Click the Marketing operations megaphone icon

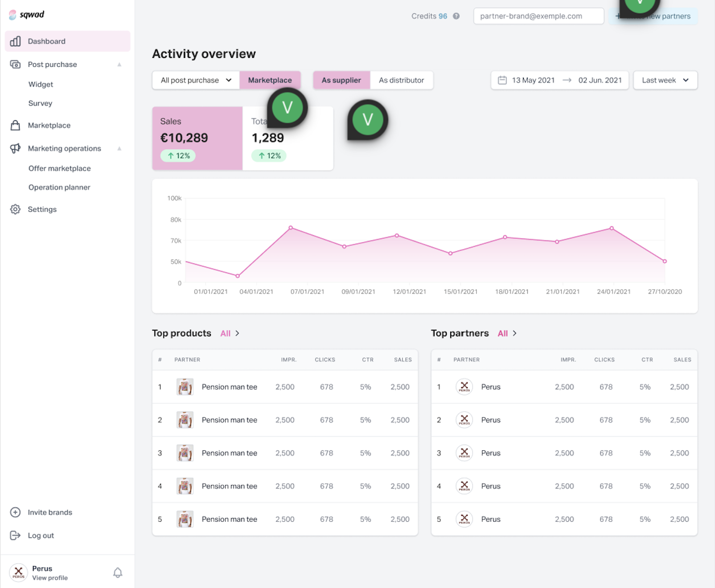click(x=15, y=148)
